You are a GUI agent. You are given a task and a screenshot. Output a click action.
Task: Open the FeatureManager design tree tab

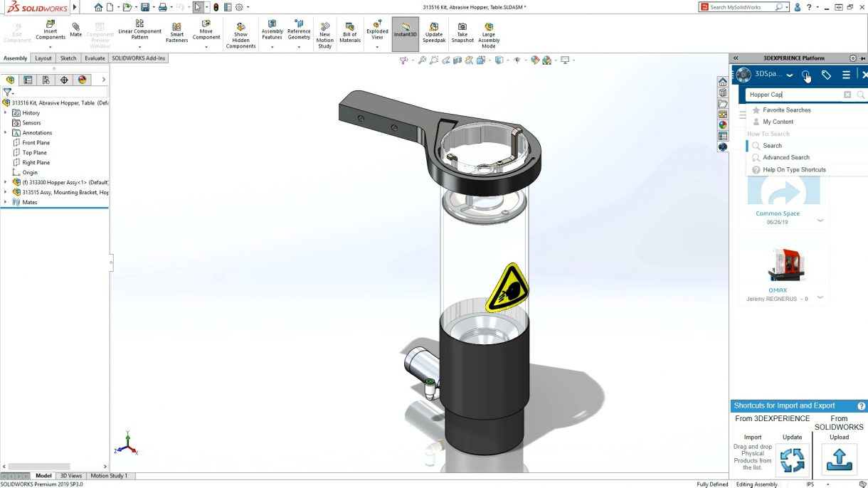[10, 80]
